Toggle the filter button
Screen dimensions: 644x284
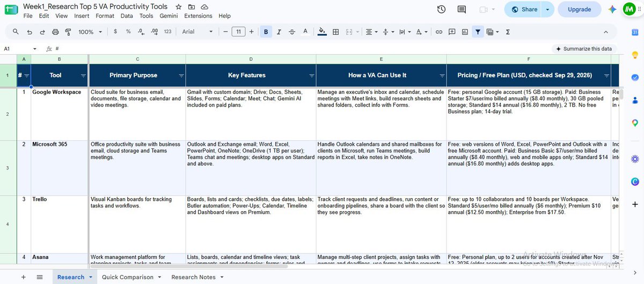pyautogui.click(x=477, y=32)
